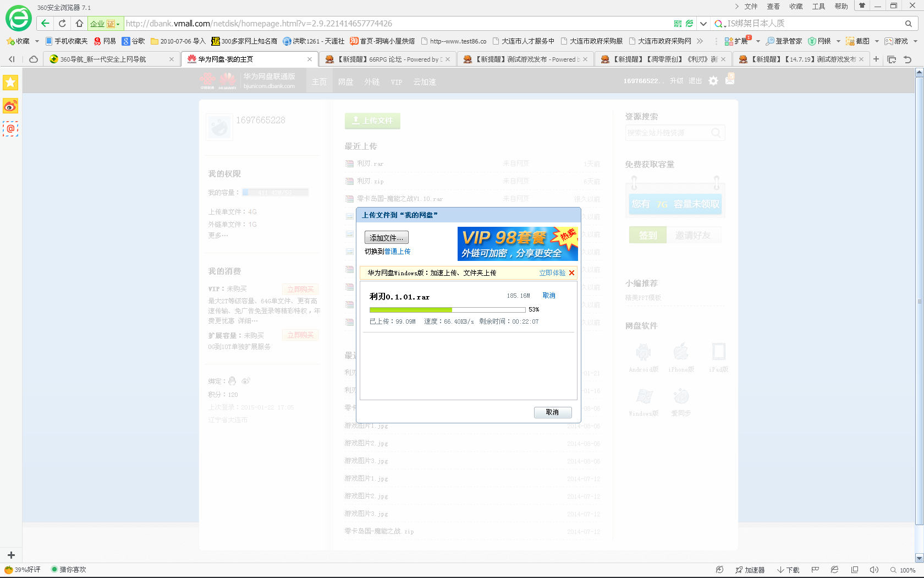Image resolution: width=924 pixels, height=578 pixels.
Task: Click the 立即体验 link
Action: [x=552, y=273]
